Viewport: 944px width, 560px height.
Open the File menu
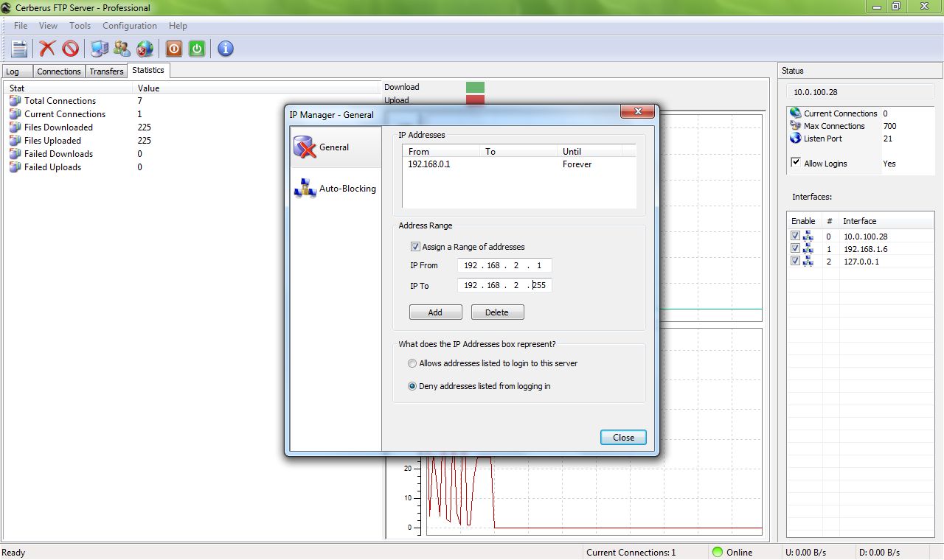tap(21, 26)
